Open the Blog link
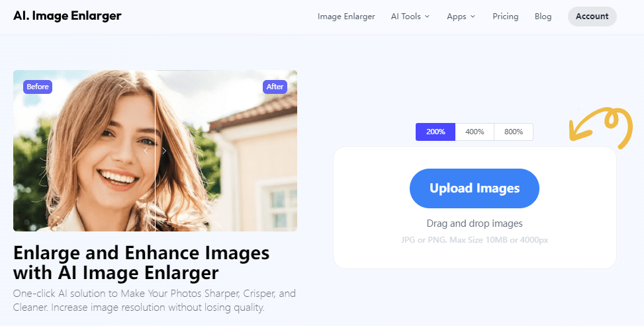The width and height of the screenshot is (644, 326). 543,17
